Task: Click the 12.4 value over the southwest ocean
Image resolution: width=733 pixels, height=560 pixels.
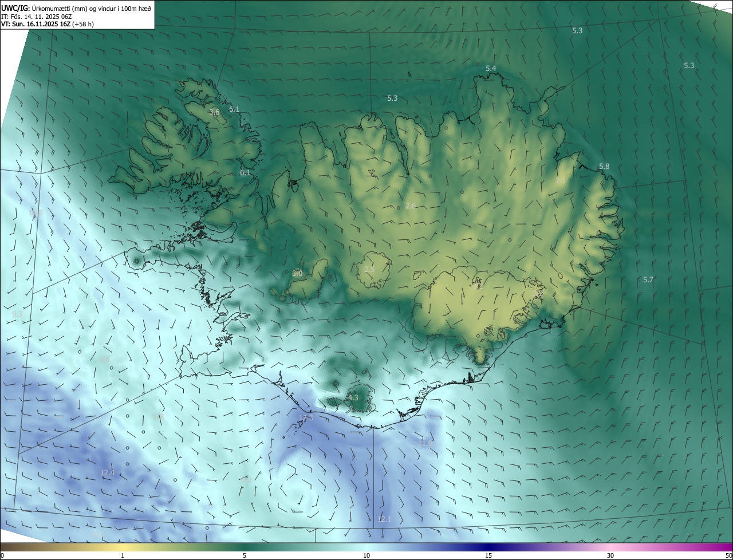Action: click(x=107, y=473)
